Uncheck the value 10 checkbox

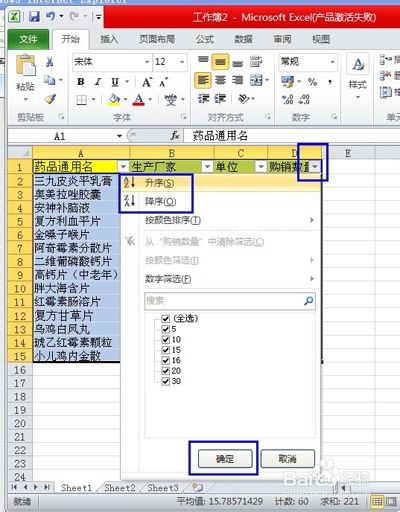pos(165,340)
